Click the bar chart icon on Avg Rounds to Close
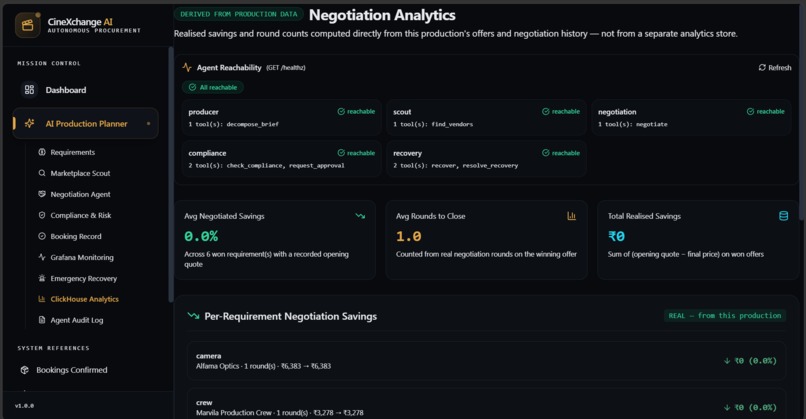This screenshot has height=419, width=806. (x=572, y=216)
